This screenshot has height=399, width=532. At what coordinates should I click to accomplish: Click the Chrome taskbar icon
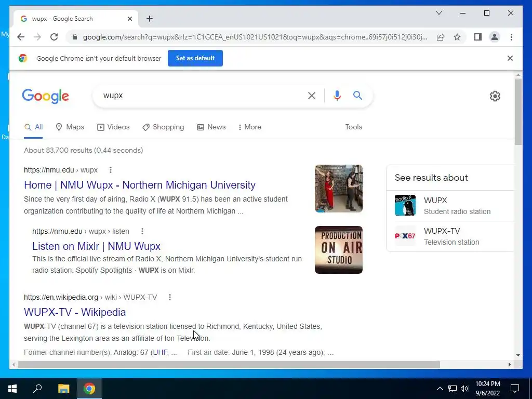pos(89,389)
